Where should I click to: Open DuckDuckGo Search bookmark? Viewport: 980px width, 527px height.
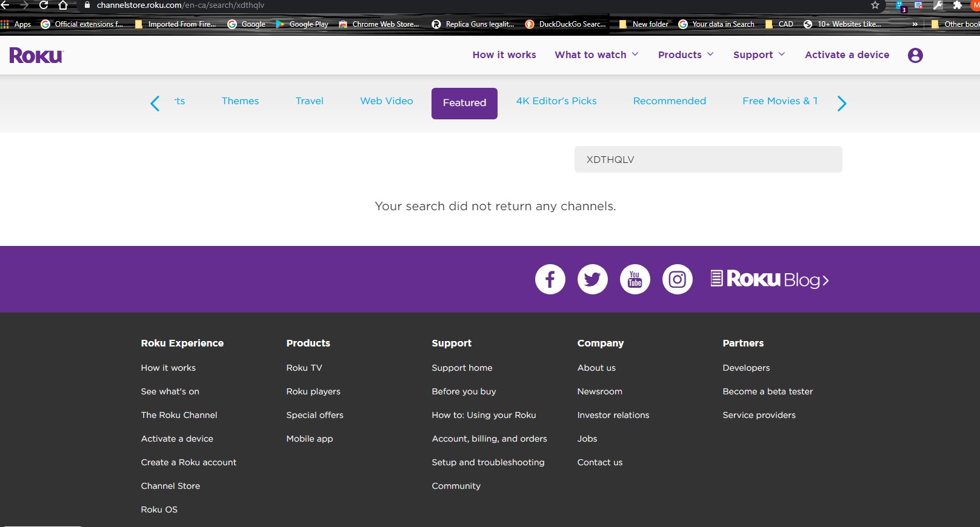565,24
